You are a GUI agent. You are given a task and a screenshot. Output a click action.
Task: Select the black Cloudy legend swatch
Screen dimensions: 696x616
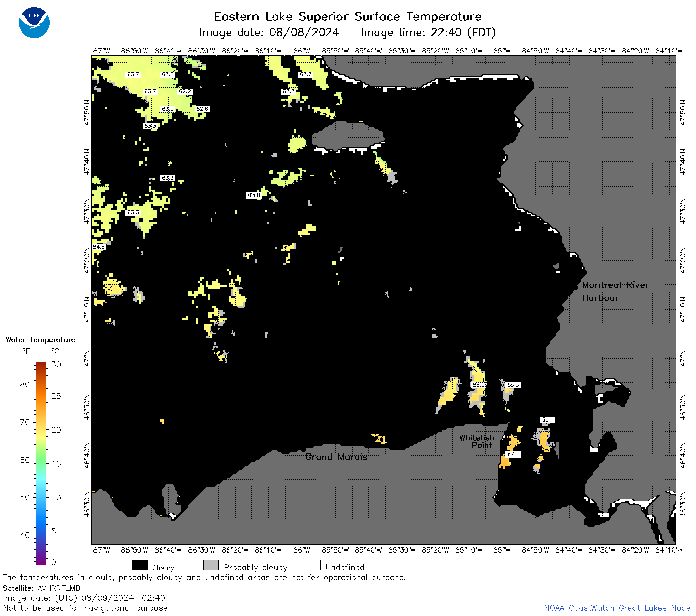click(140, 565)
